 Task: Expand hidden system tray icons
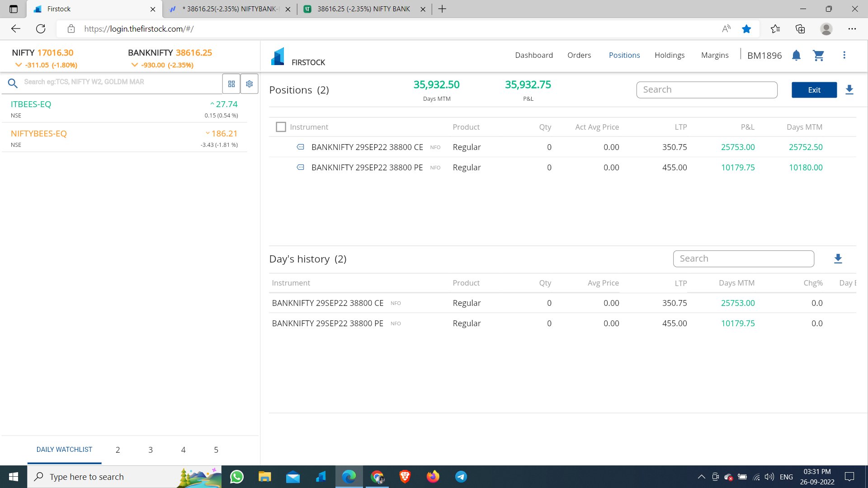point(701,477)
